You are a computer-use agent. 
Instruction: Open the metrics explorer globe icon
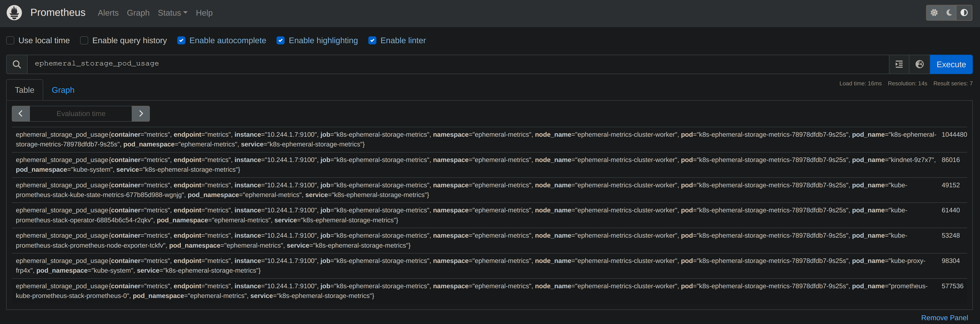pyautogui.click(x=919, y=64)
